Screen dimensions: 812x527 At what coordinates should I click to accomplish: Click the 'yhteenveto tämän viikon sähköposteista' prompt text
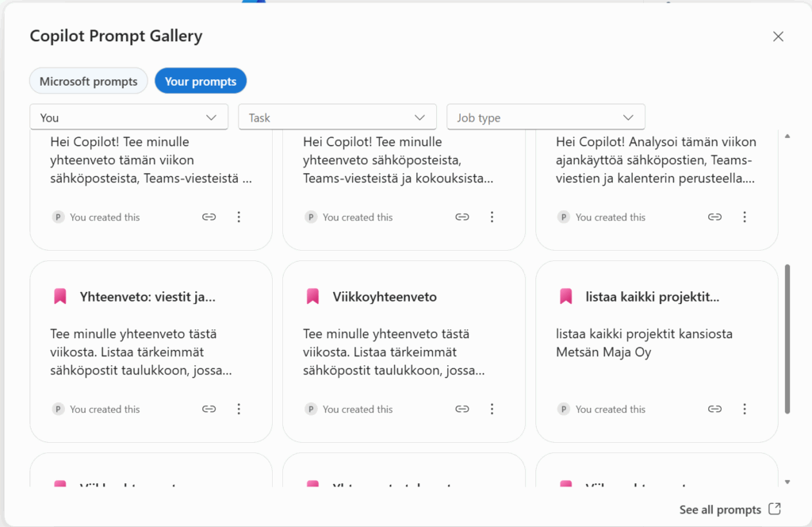(x=151, y=160)
